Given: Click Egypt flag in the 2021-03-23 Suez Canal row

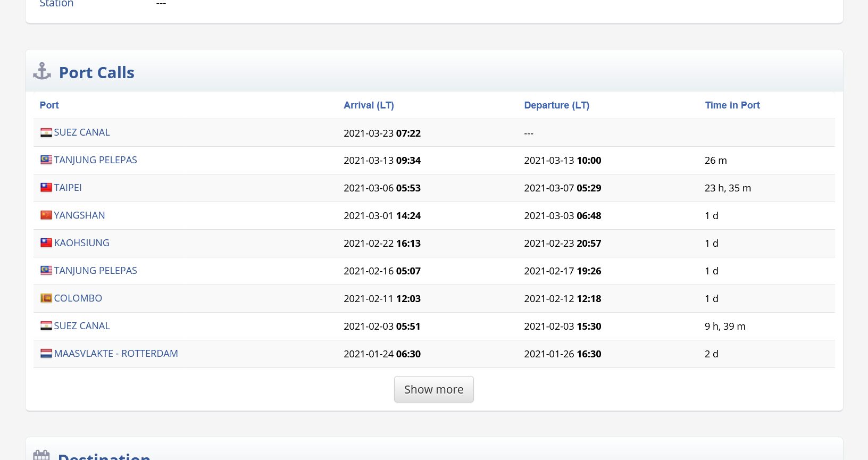Looking at the screenshot, I should click(x=46, y=133).
